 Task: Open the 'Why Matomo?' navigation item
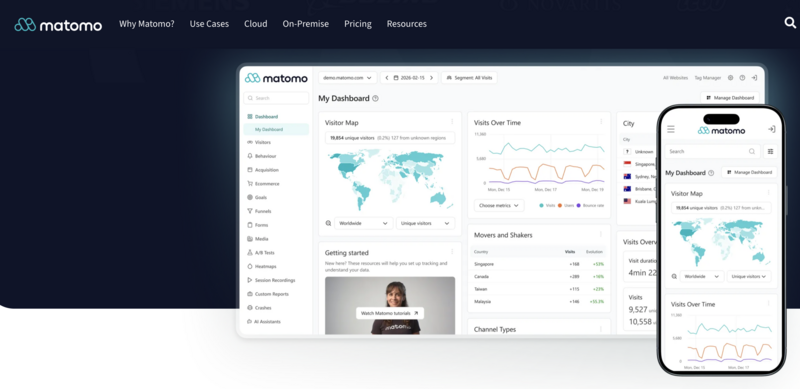click(x=146, y=23)
